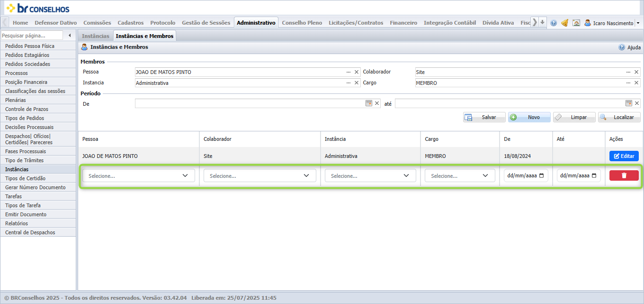
Task: Open Tipos de Certidão in the sidebar
Action: pos(38,178)
